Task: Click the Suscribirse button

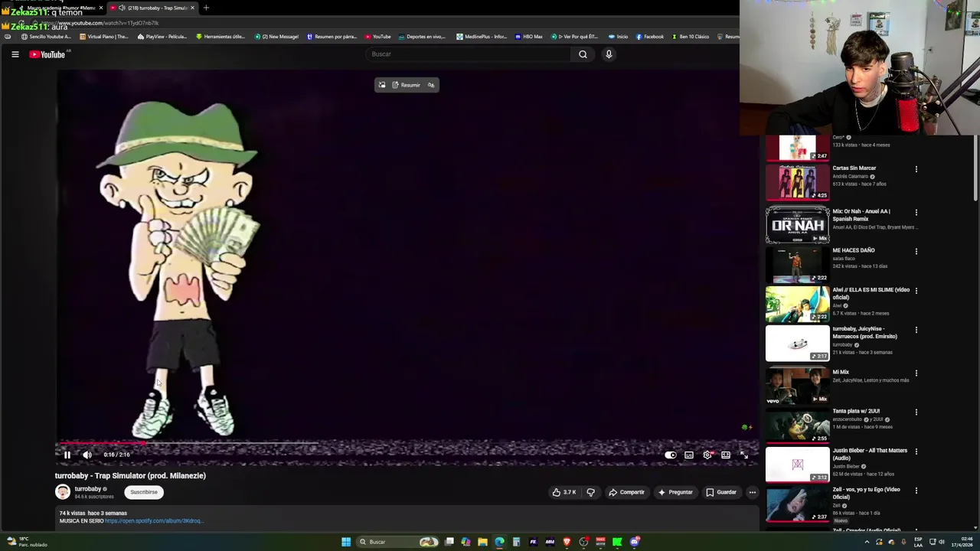Action: [x=143, y=492]
